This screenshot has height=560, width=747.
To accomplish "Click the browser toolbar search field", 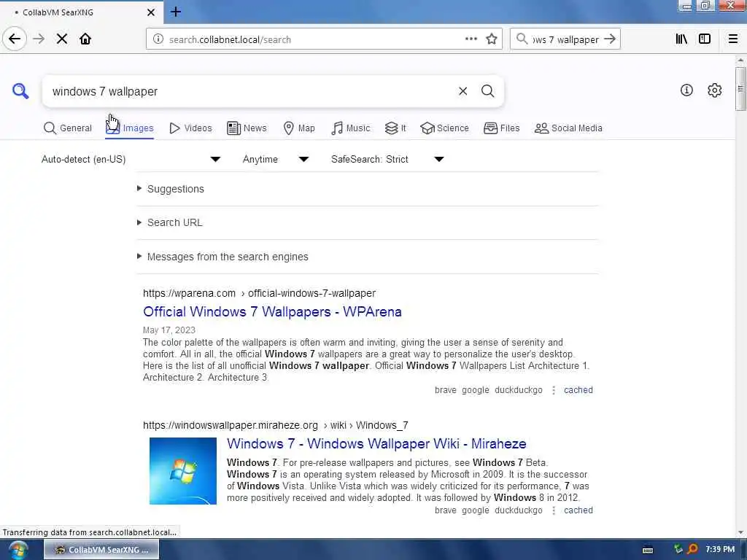I will point(566,39).
